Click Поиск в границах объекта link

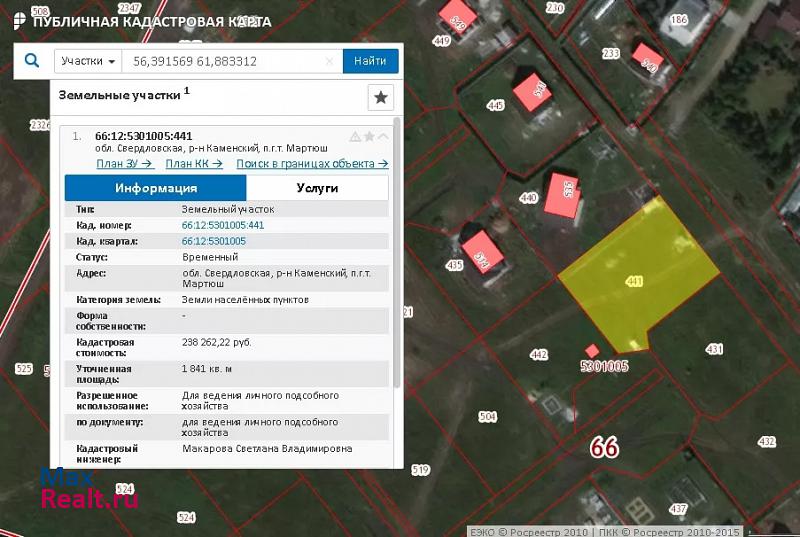312,163
